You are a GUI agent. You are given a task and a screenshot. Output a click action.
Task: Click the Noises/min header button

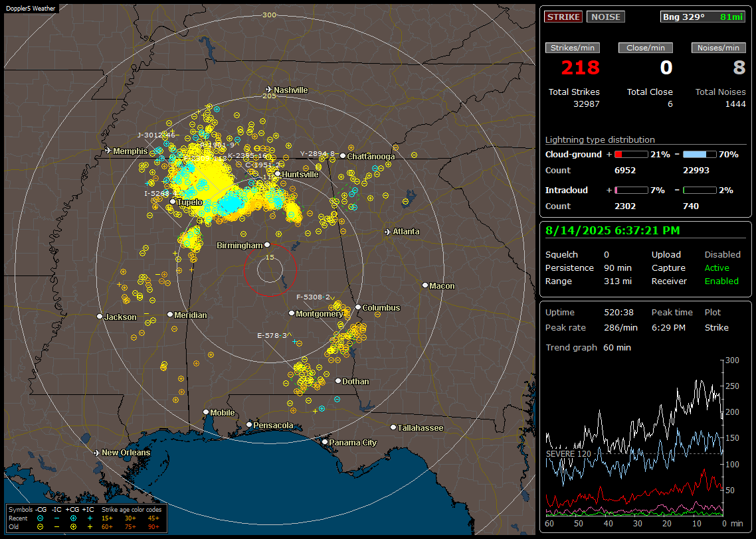tap(718, 48)
